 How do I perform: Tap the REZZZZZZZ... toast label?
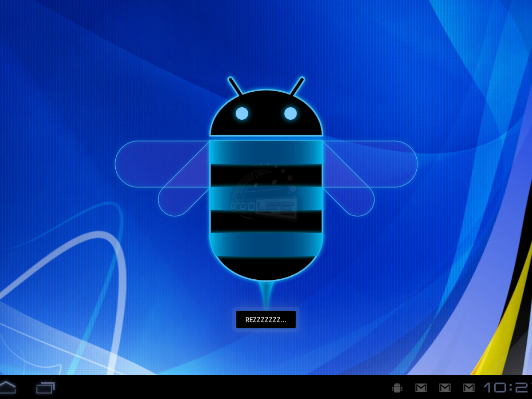point(266,320)
